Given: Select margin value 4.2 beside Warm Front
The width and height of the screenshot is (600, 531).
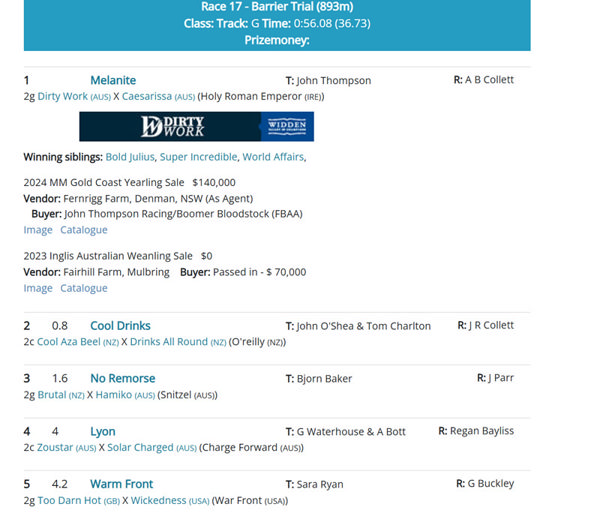Looking at the screenshot, I should coord(60,484).
